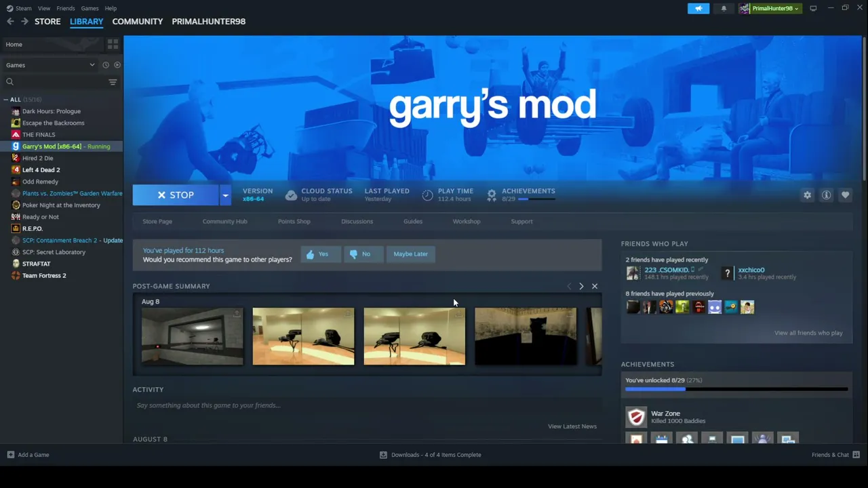Click the activity status text field

(367, 405)
